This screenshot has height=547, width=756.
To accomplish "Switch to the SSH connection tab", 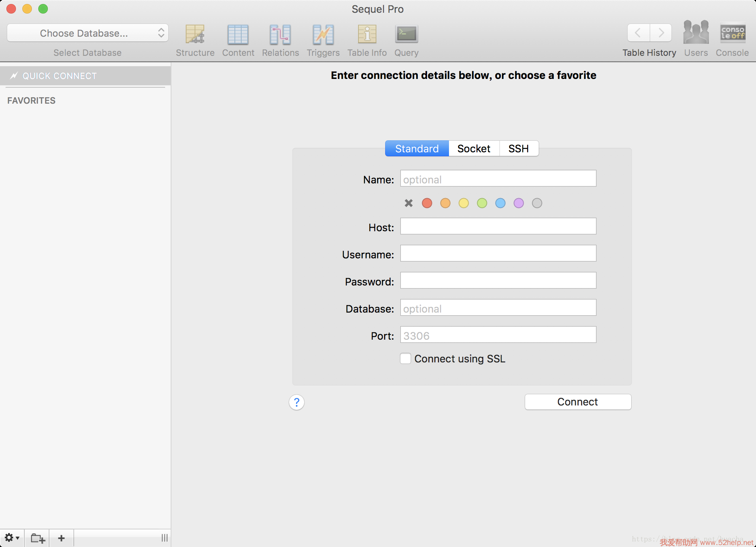I will point(518,149).
